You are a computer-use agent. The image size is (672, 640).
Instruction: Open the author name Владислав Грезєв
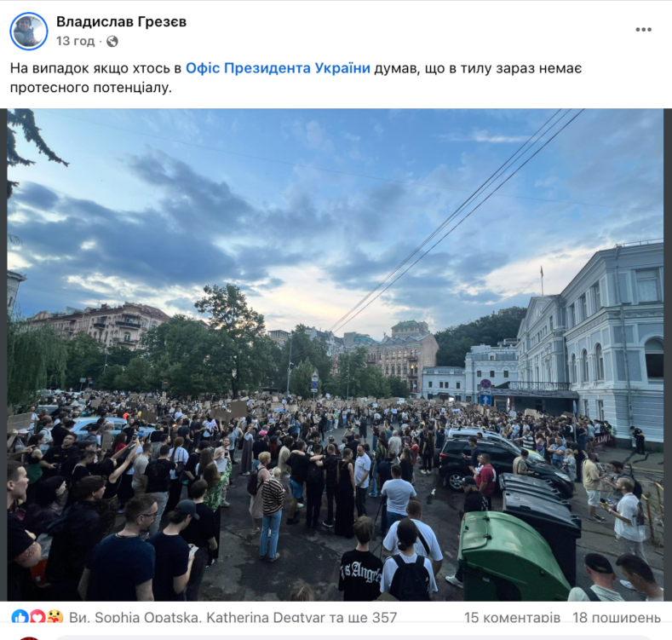click(121, 21)
